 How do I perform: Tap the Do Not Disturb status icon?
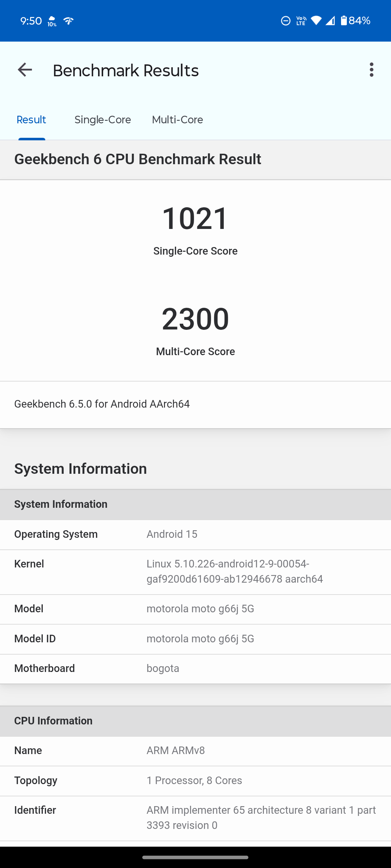pyautogui.click(x=286, y=21)
